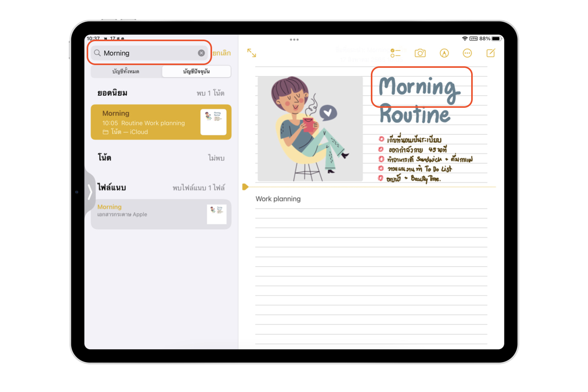The width and height of the screenshot is (588, 392).
Task: Switch to the บัญชีทั้งหมด tab
Action: coord(126,71)
